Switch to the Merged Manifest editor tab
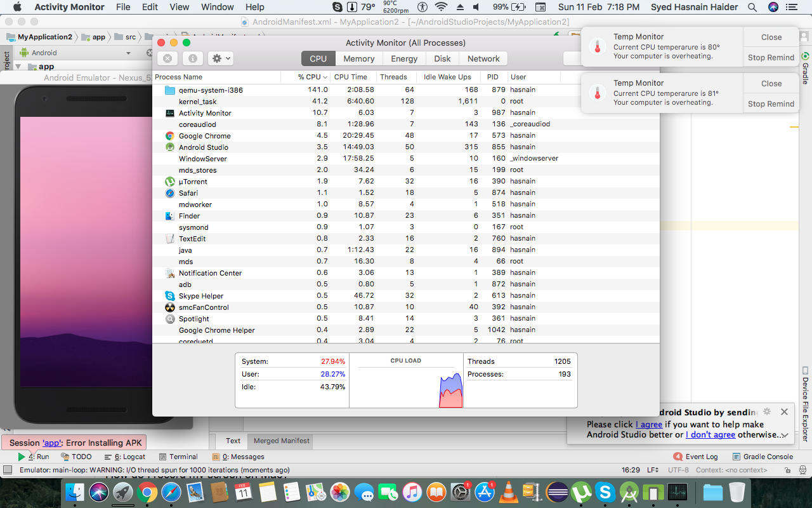This screenshot has height=508, width=812. (282, 441)
